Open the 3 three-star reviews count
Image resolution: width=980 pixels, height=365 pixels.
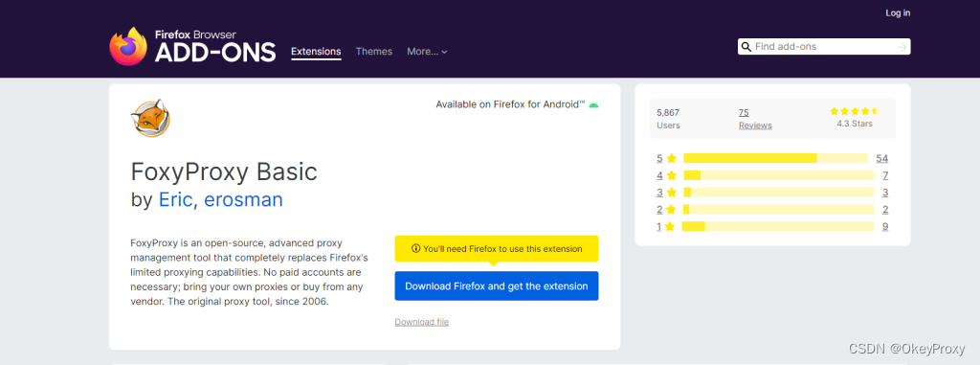click(x=885, y=193)
